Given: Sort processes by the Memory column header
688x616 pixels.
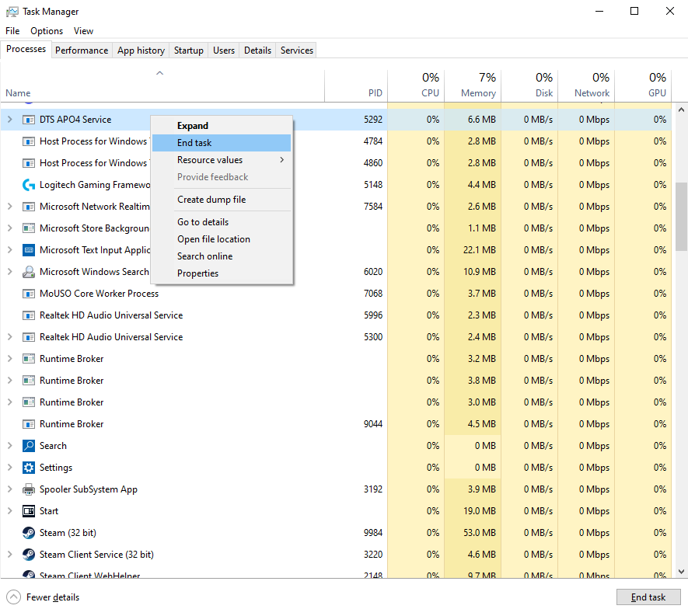Looking at the screenshot, I should click(x=473, y=85).
